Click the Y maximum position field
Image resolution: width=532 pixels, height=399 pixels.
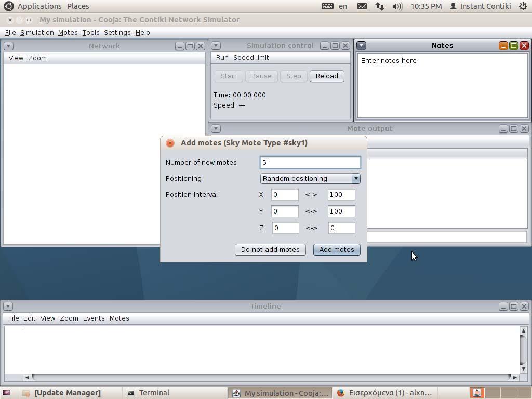[x=341, y=211]
